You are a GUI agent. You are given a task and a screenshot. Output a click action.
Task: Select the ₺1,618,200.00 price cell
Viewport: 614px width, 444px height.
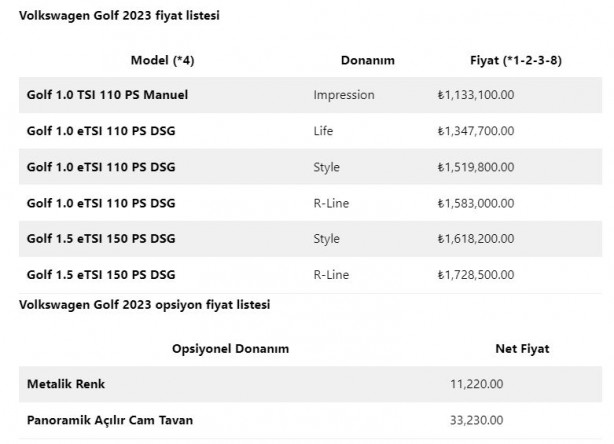pos(475,239)
